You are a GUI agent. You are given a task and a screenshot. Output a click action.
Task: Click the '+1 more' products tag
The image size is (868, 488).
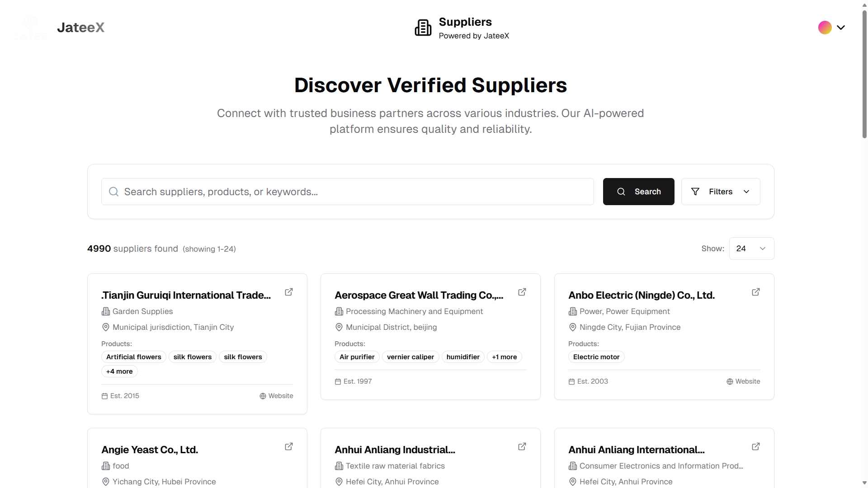tap(505, 357)
